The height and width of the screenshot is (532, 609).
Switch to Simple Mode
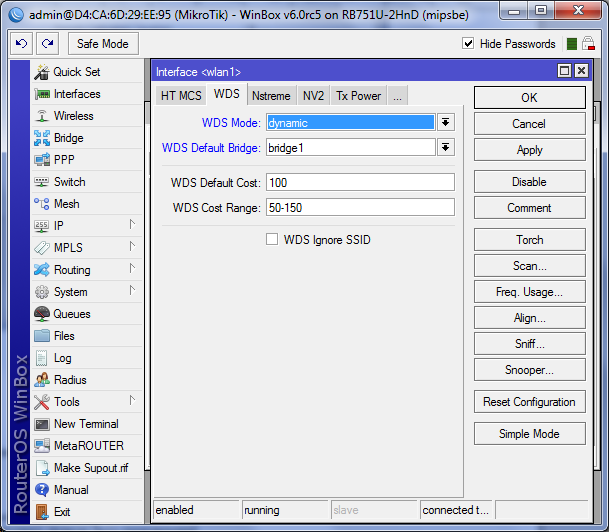(x=529, y=434)
